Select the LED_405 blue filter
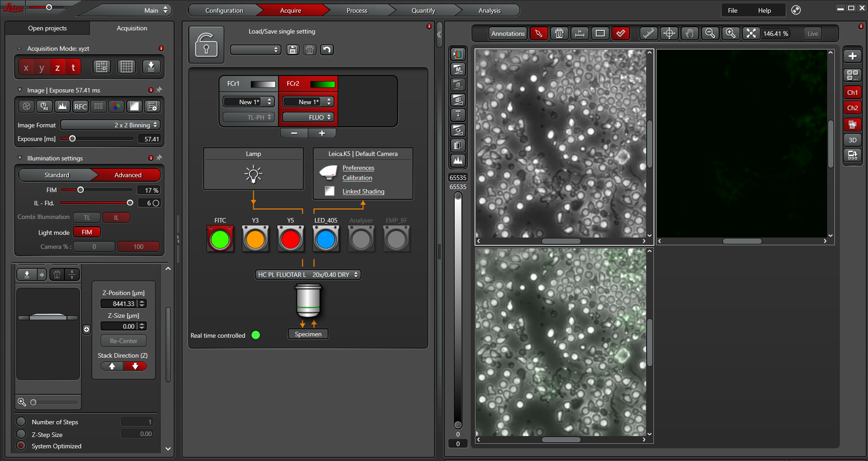 (x=326, y=239)
